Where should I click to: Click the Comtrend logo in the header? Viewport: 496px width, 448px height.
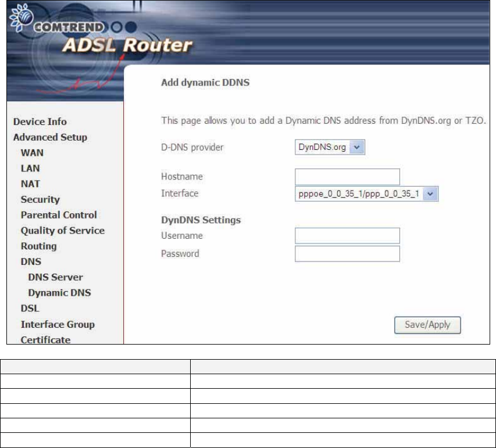pos(56,20)
